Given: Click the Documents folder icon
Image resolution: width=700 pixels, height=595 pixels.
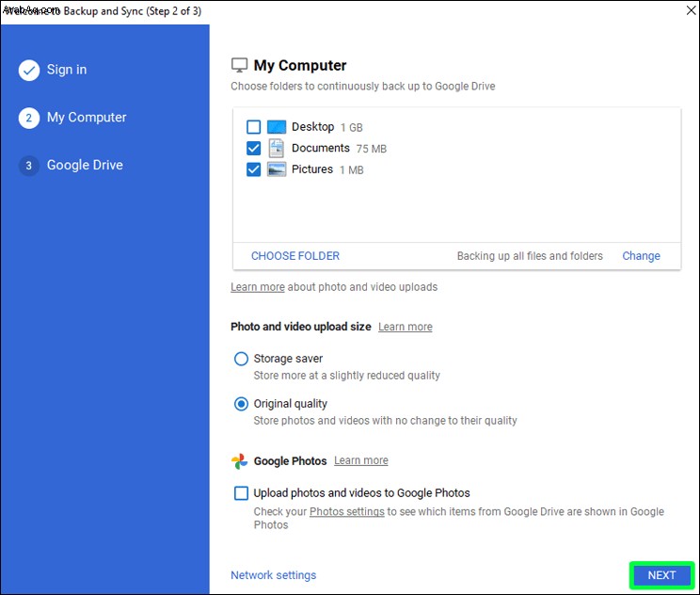Looking at the screenshot, I should click(277, 149).
